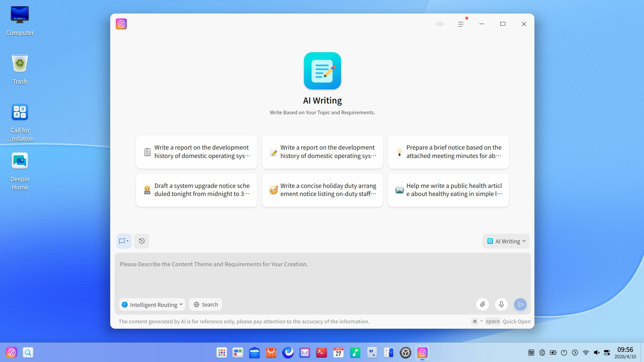The width and height of the screenshot is (644, 362).
Task: Start a new chat with the plus icon
Action: point(122,241)
